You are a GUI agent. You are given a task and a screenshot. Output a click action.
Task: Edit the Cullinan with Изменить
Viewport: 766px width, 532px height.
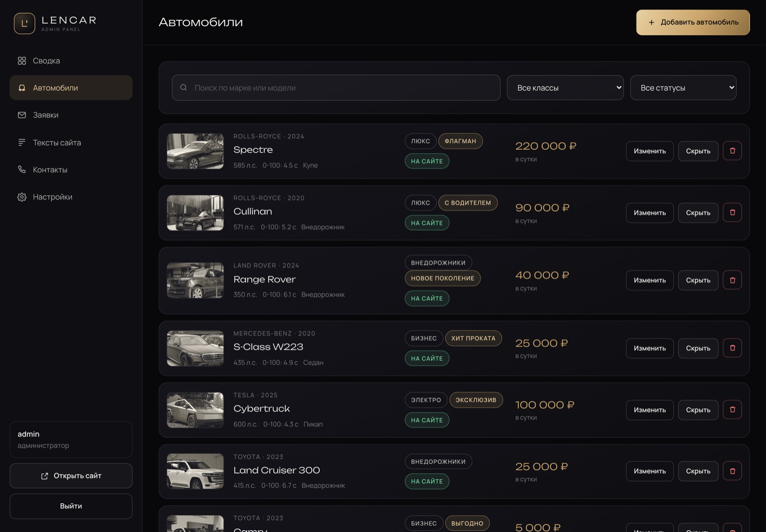[650, 213]
